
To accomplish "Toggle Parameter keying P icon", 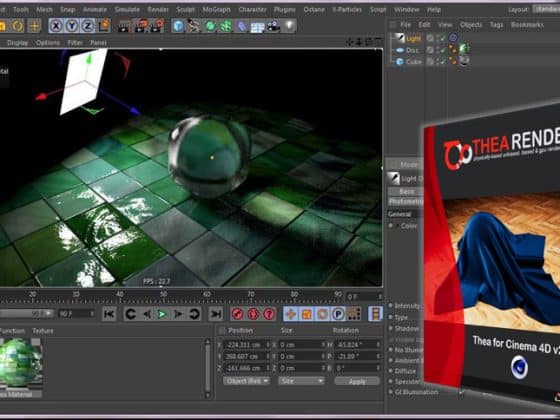I will click(x=338, y=314).
